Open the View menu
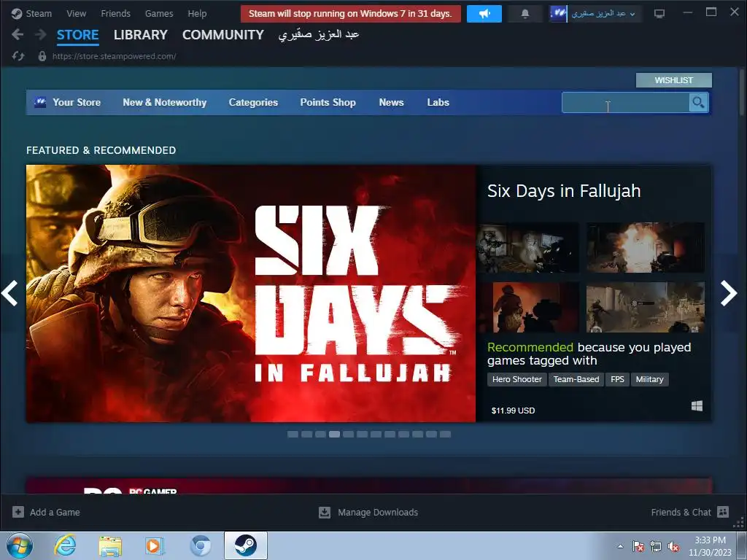Image resolution: width=747 pixels, height=560 pixels. coord(76,13)
